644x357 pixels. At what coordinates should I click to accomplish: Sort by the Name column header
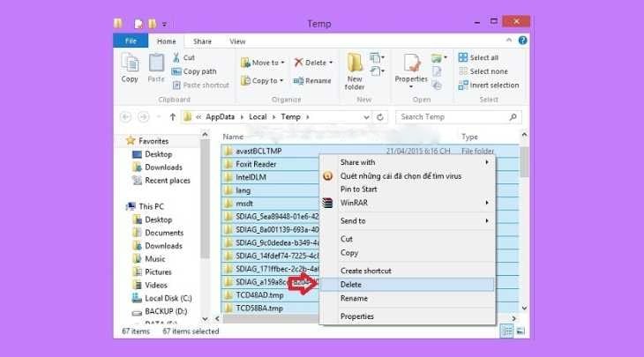tap(233, 137)
